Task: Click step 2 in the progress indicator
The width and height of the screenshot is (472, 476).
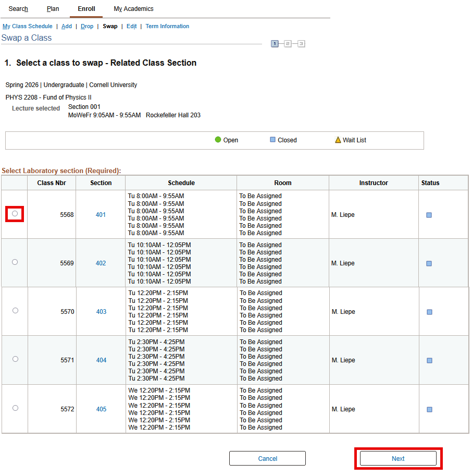Action: [288, 44]
